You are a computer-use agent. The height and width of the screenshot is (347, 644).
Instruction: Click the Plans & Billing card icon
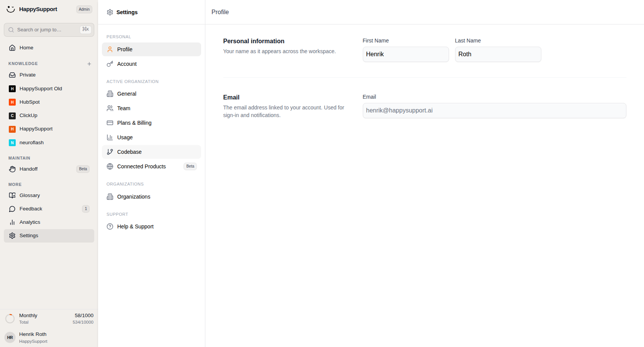tap(110, 123)
